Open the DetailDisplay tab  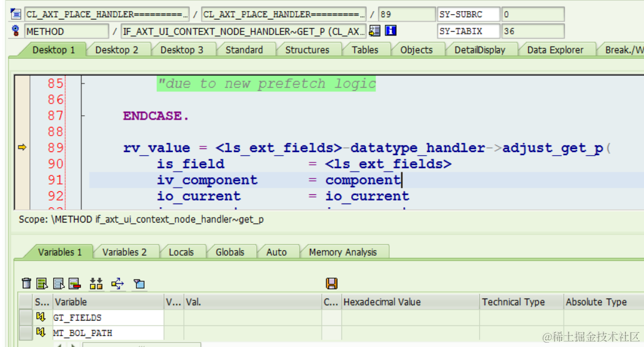[480, 50]
